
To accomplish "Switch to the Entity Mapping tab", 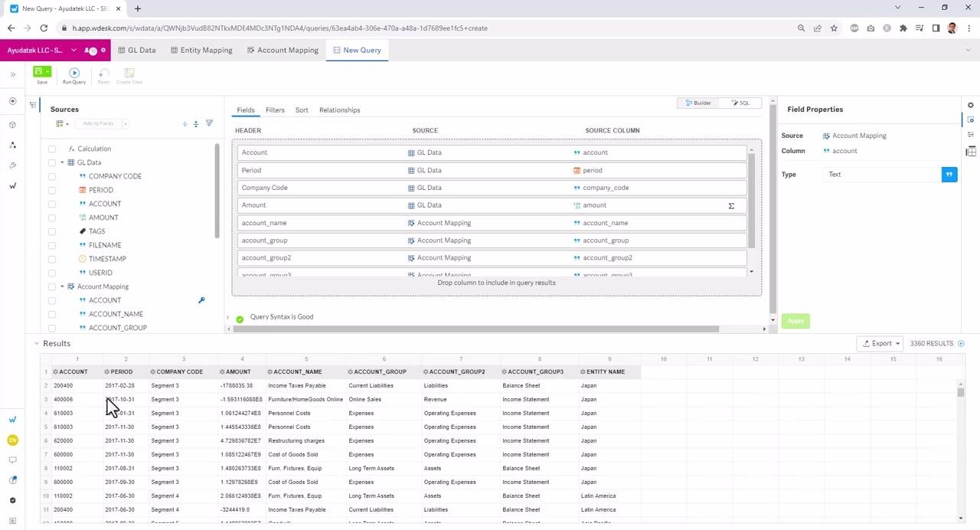I will (x=201, y=51).
